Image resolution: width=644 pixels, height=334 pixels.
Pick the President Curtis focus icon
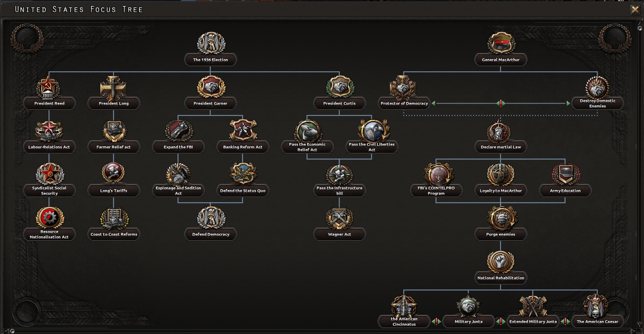(340, 87)
